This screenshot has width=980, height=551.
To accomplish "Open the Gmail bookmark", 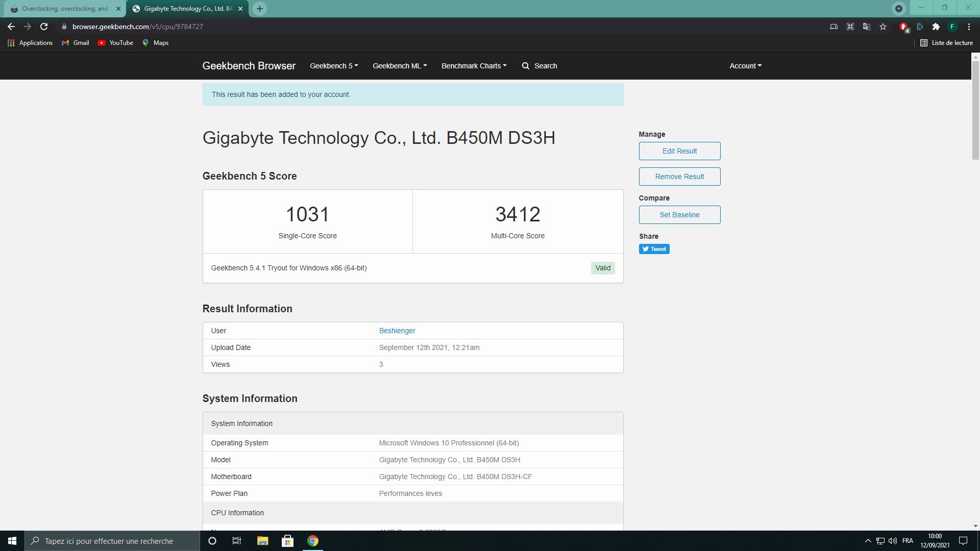I will pos(76,43).
